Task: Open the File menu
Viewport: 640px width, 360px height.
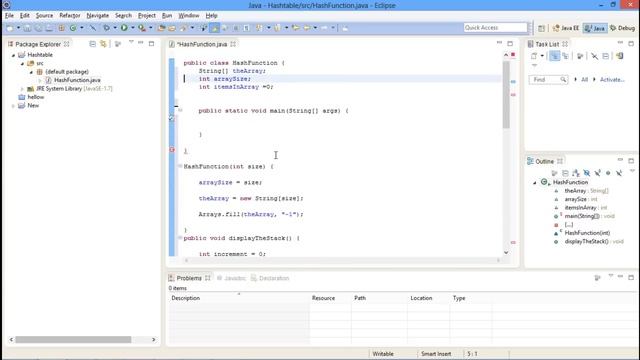Action: tap(9, 16)
